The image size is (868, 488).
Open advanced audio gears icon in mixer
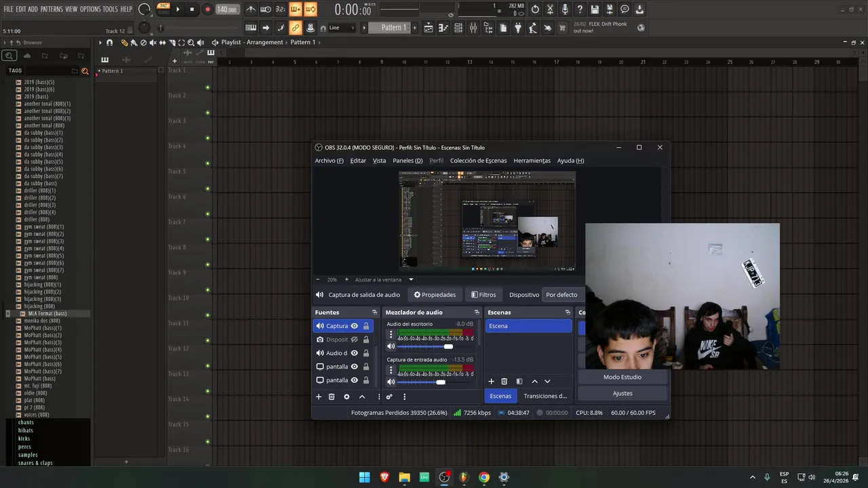pyautogui.click(x=389, y=396)
